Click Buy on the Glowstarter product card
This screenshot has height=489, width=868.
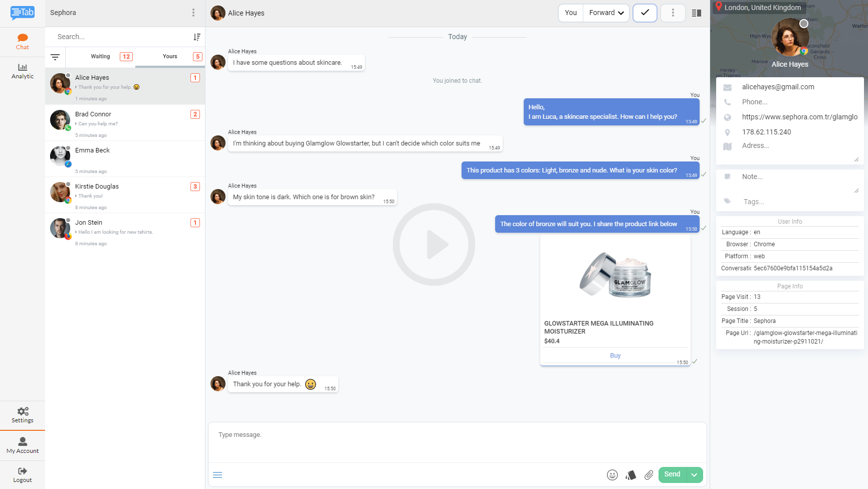(x=615, y=355)
